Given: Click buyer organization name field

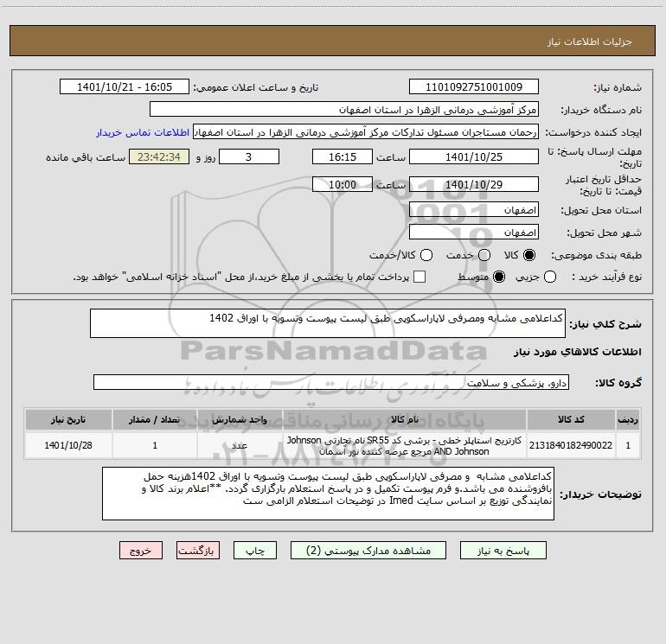Looking at the screenshot, I should pyautogui.click(x=344, y=110).
